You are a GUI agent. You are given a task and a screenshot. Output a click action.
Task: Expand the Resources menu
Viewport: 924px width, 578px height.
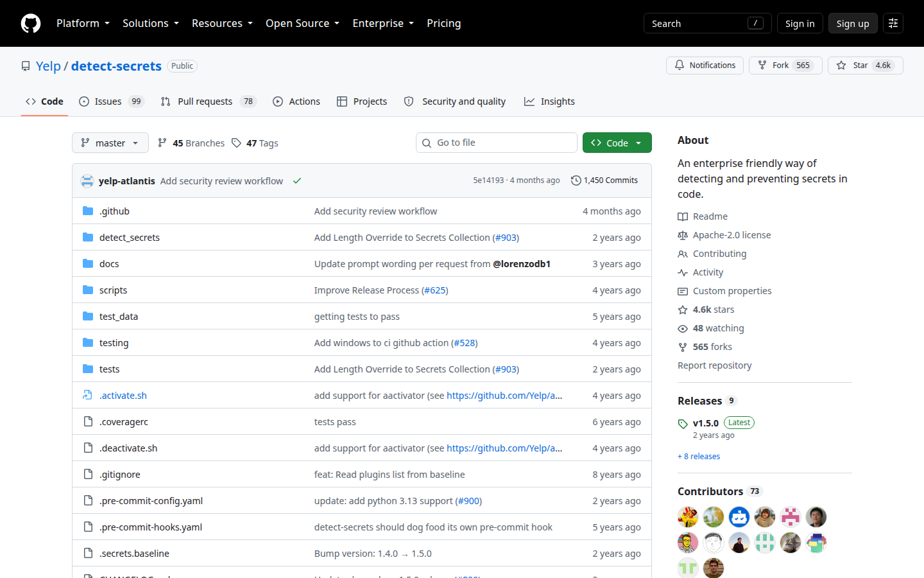pyautogui.click(x=222, y=23)
